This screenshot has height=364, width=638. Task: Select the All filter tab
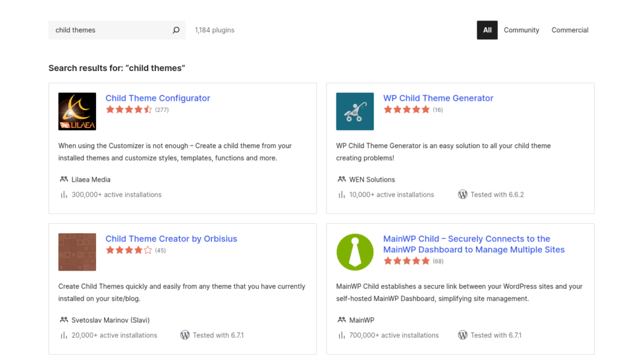[487, 30]
